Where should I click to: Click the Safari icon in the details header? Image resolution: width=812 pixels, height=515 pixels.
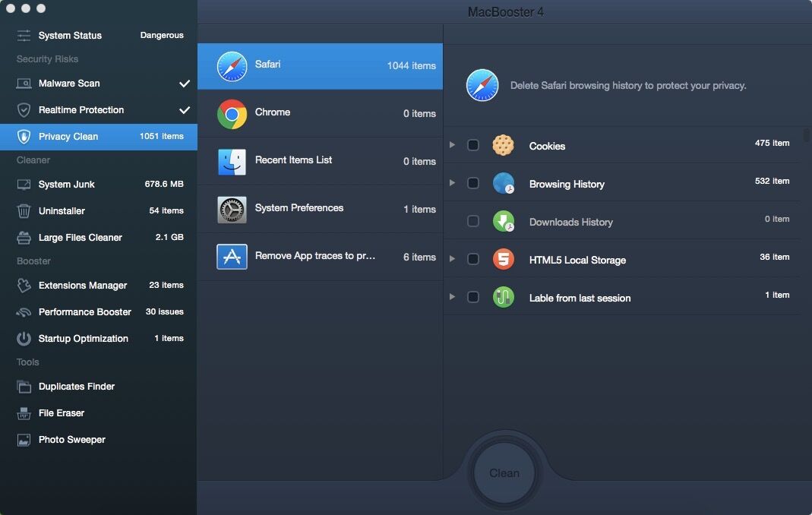482,85
